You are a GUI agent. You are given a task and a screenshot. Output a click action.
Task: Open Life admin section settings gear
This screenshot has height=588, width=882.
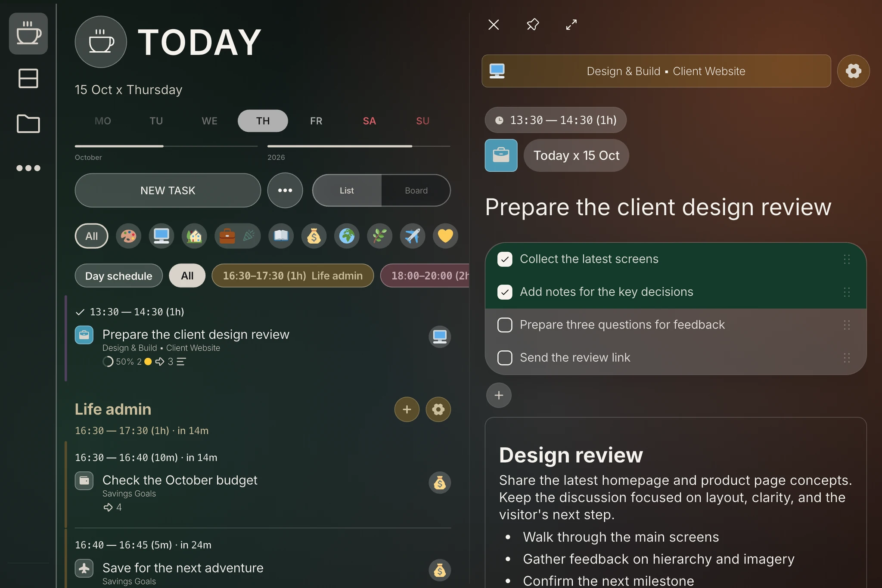438,409
